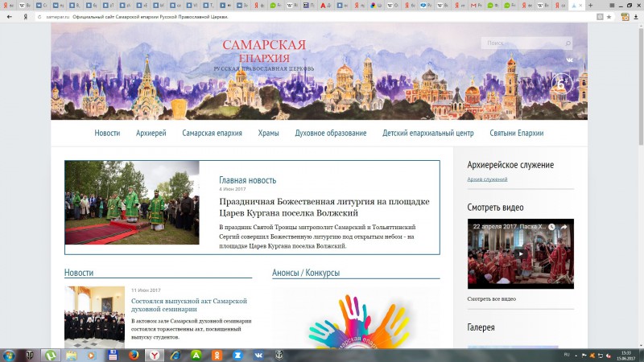
Task: Click the RU language indicator in tray
Action: click(x=567, y=355)
